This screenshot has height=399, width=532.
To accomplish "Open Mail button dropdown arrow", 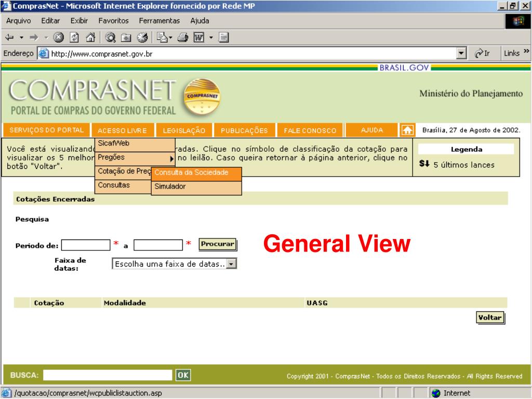I will tap(170, 37).
